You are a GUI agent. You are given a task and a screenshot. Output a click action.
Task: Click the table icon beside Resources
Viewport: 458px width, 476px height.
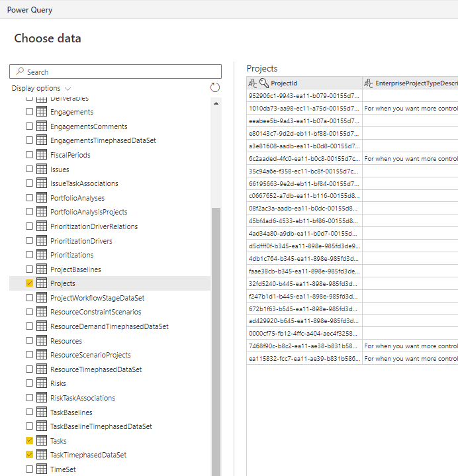click(42, 340)
